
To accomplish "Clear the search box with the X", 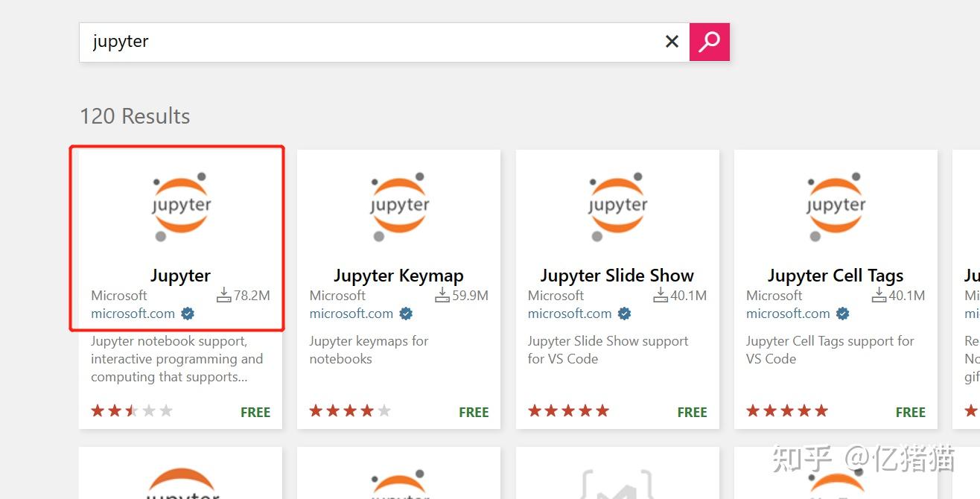I will pyautogui.click(x=672, y=42).
